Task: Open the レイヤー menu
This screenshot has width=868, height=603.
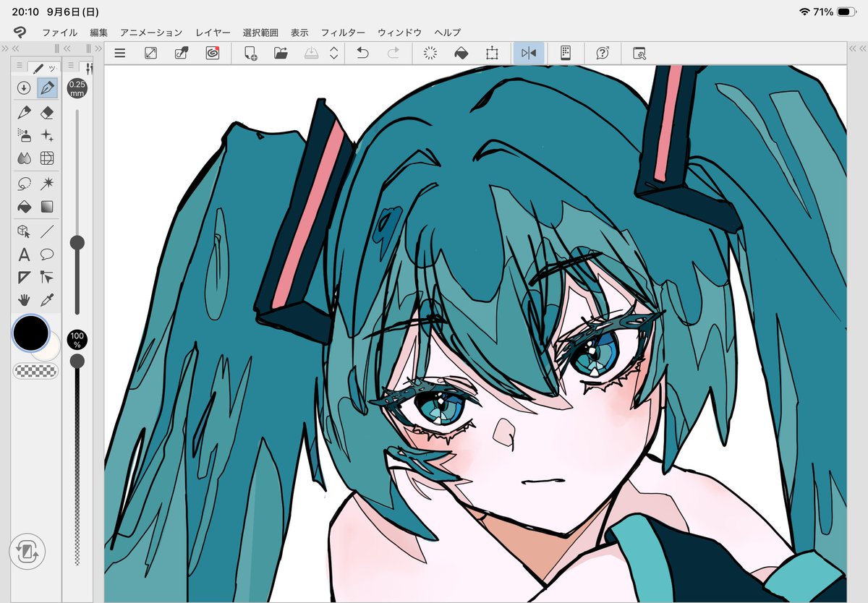Action: click(x=213, y=33)
